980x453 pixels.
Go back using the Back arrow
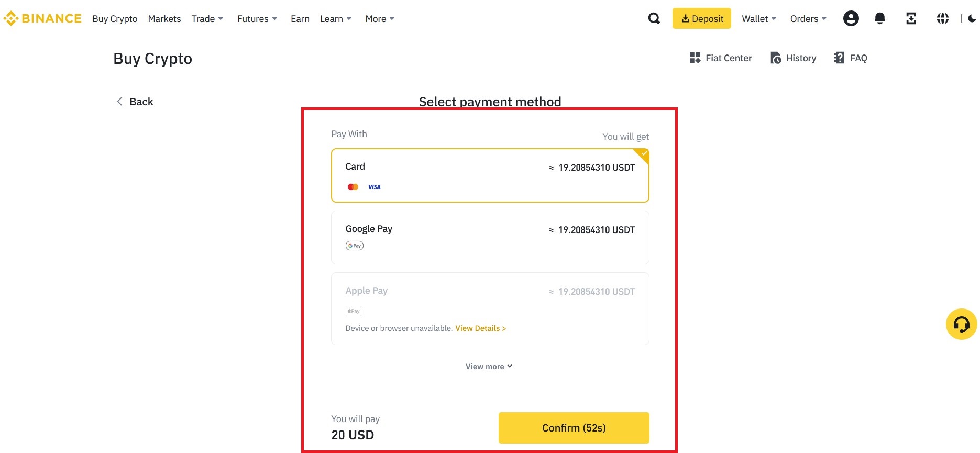pyautogui.click(x=135, y=102)
